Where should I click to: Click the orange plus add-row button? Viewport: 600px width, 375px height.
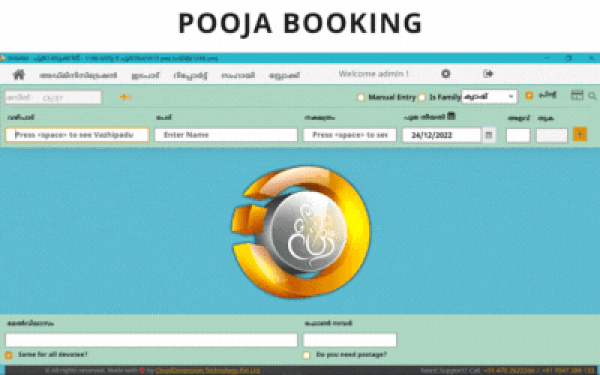tap(580, 134)
